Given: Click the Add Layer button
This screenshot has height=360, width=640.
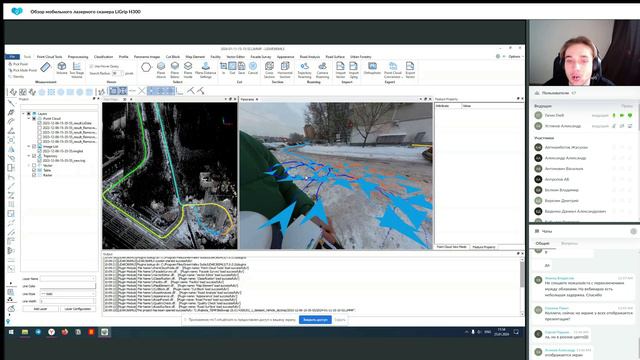Looking at the screenshot, I should (x=40, y=309).
